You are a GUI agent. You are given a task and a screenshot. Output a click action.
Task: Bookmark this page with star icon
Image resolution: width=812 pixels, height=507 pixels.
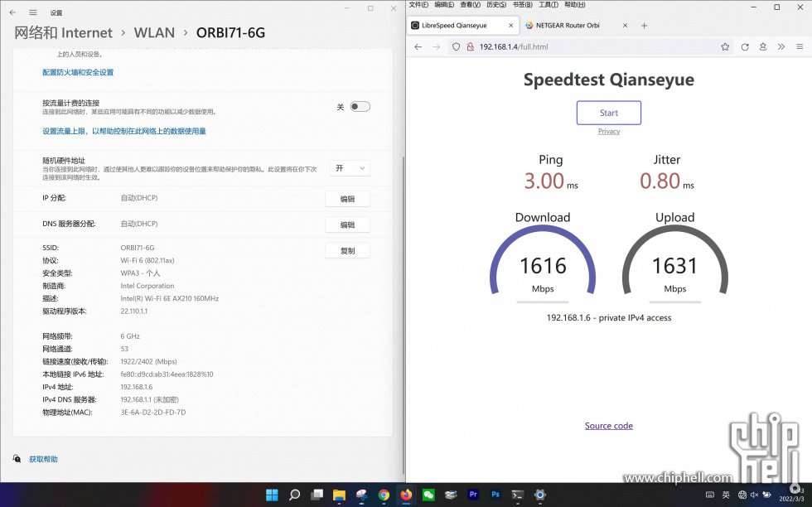(725, 46)
